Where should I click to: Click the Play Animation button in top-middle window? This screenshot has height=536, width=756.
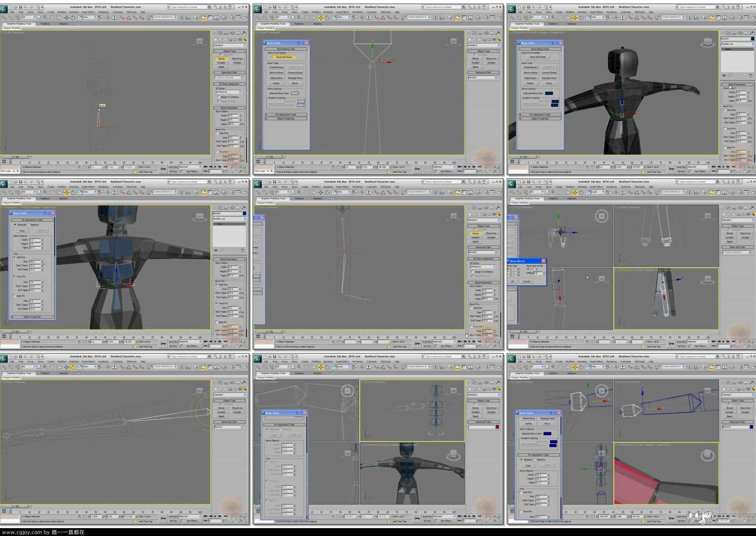tap(469, 167)
